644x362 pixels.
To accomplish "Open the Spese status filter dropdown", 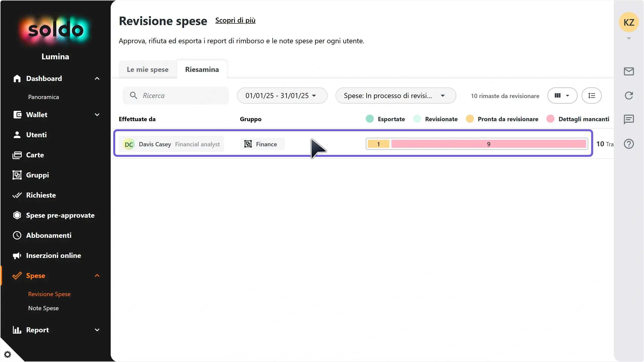I will tap(395, 96).
